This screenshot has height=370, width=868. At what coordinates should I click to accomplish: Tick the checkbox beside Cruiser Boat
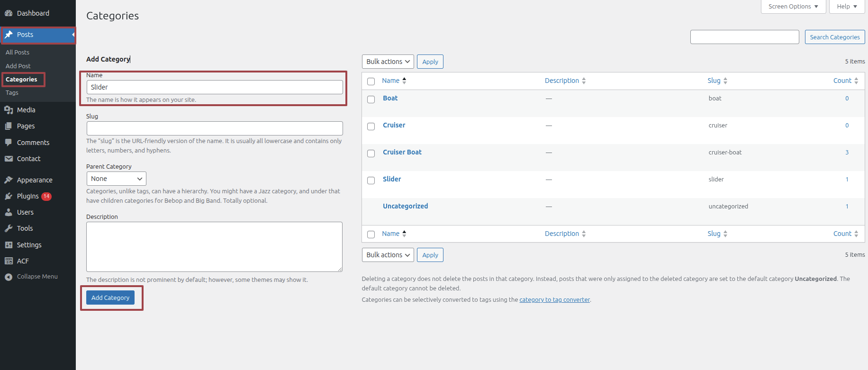click(x=371, y=153)
